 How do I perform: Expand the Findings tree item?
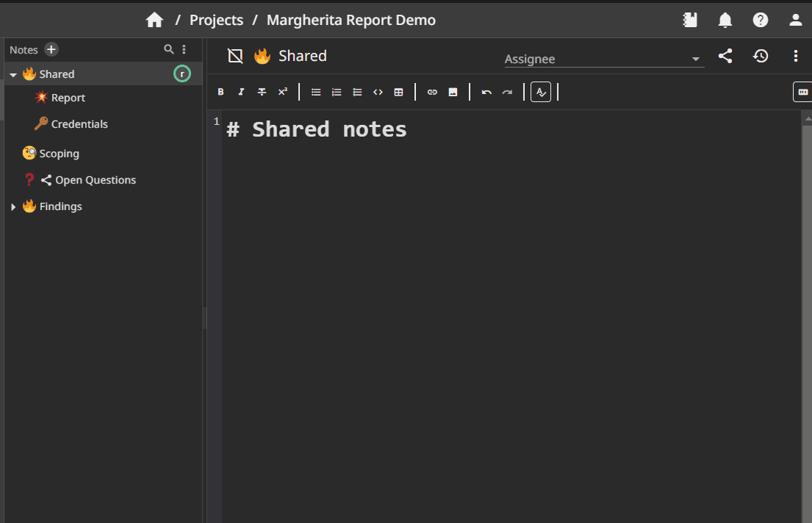click(x=13, y=206)
